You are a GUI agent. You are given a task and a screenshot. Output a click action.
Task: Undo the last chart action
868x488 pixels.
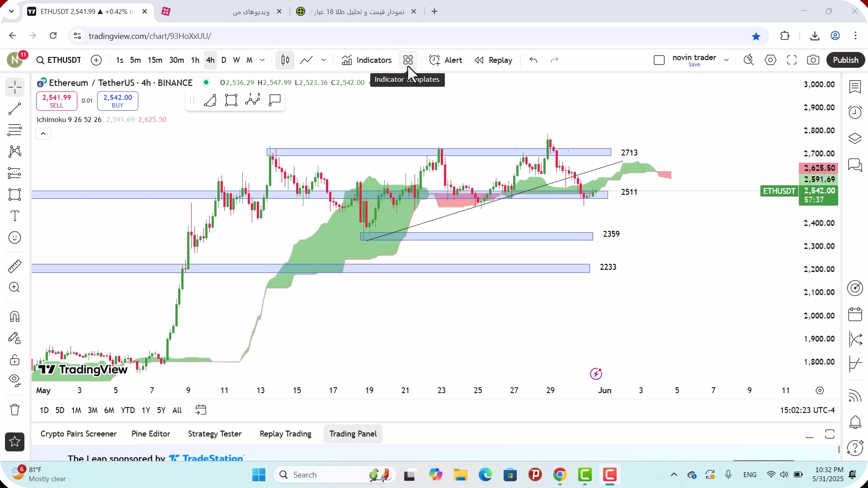533,60
